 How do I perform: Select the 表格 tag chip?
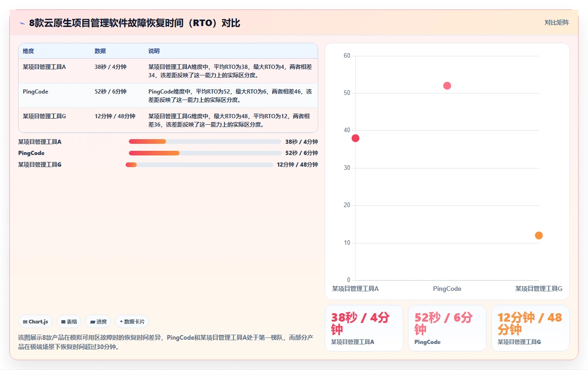click(69, 322)
